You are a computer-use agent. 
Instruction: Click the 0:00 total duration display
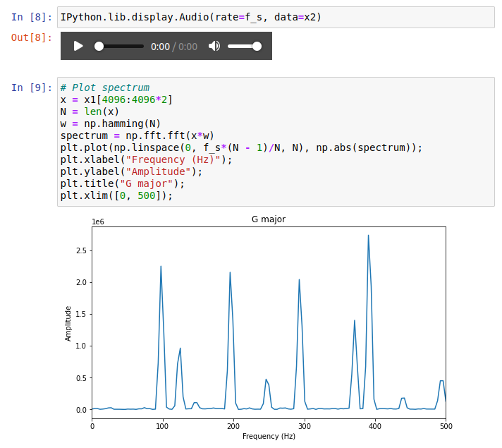point(188,47)
